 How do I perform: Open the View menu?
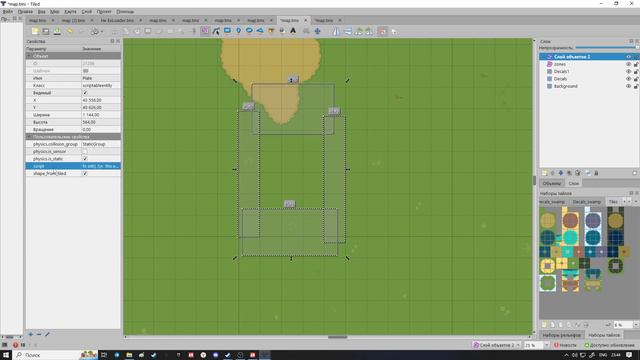click(42, 12)
